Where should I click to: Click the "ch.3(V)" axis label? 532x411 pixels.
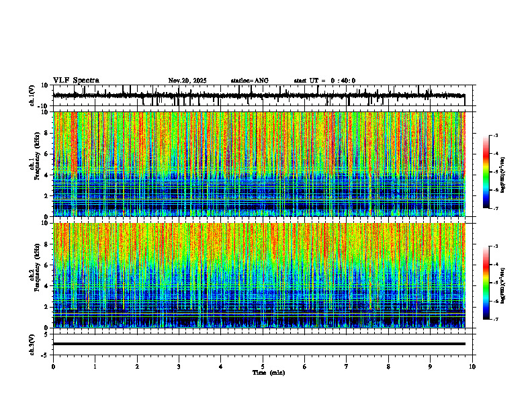click(x=32, y=345)
